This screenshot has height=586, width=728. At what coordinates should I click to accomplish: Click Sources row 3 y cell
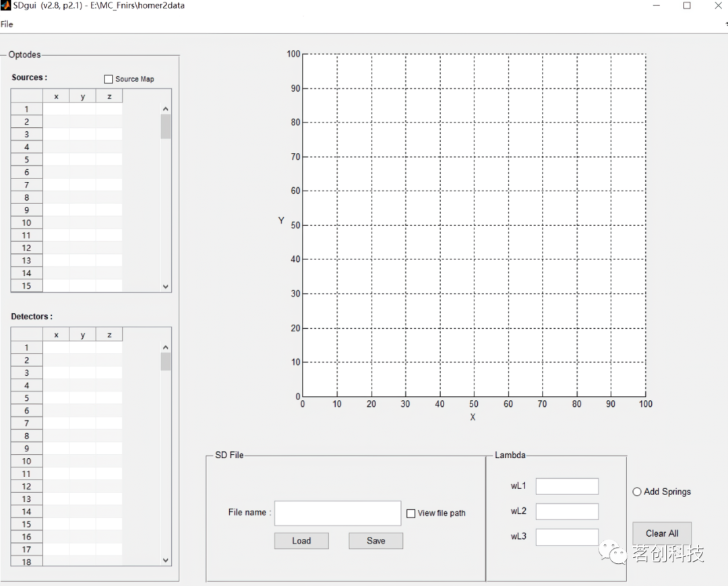coord(83,134)
